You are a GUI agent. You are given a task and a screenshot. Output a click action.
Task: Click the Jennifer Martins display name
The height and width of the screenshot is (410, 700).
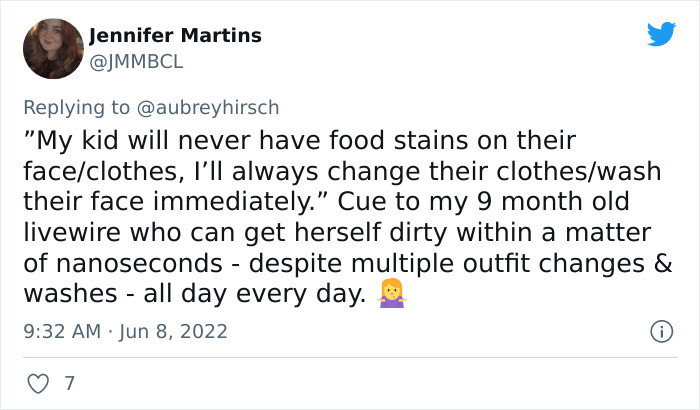point(175,35)
